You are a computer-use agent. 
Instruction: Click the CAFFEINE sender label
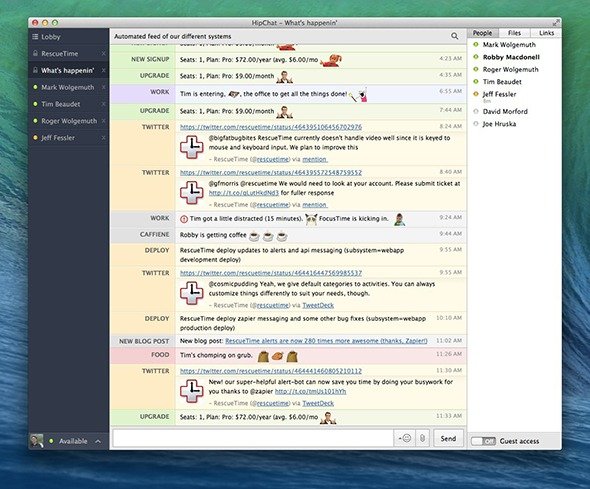click(154, 234)
